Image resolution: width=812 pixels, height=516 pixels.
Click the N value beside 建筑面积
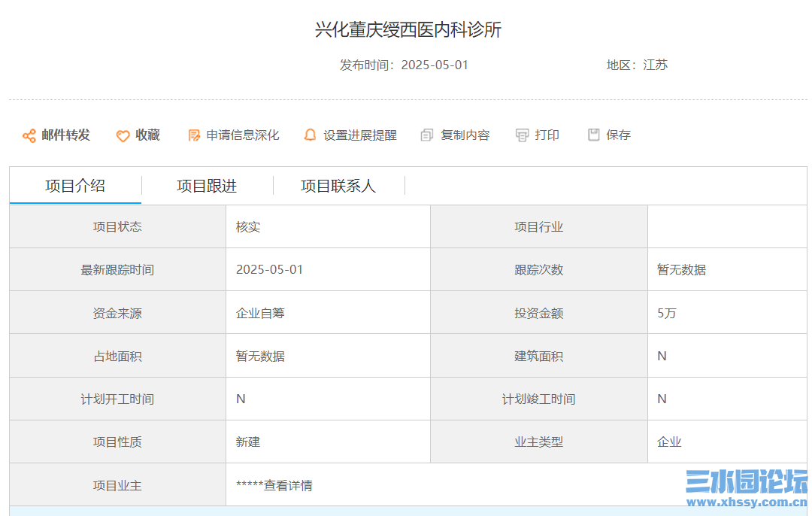662,356
